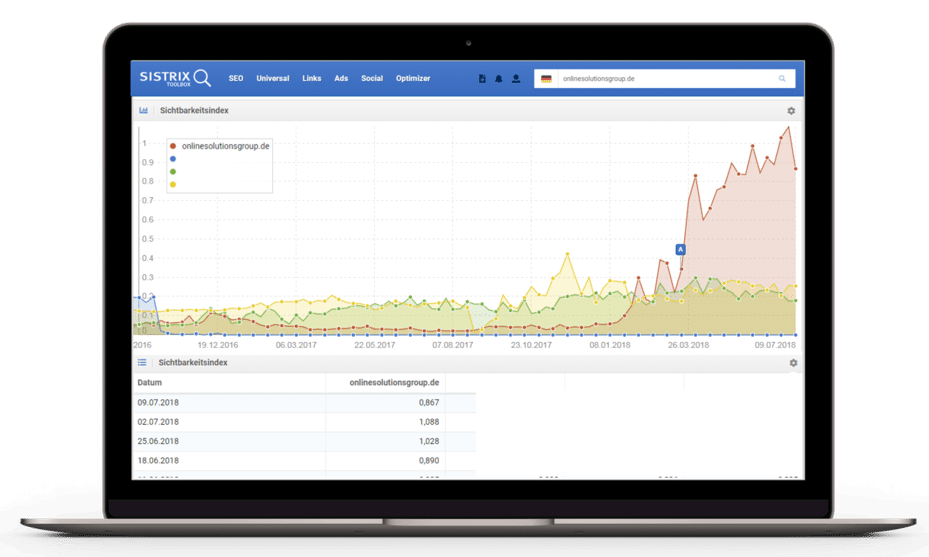Click the 09.07.2018 axis label
This screenshot has width=929, height=557.
tap(775, 345)
